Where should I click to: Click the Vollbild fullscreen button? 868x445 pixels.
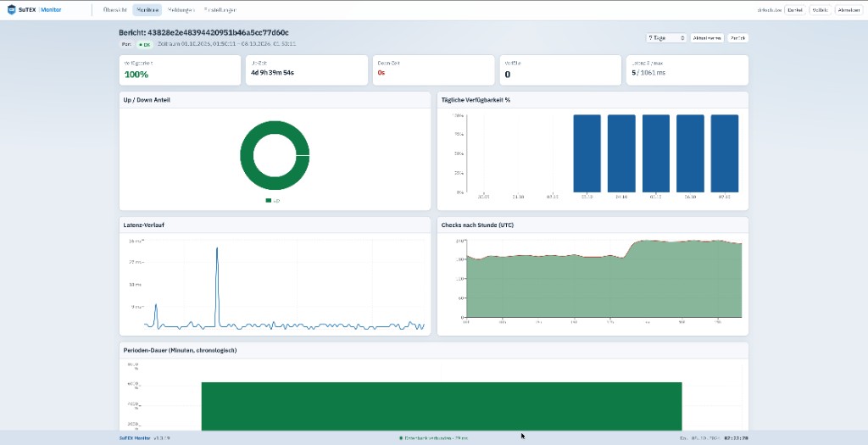point(821,10)
